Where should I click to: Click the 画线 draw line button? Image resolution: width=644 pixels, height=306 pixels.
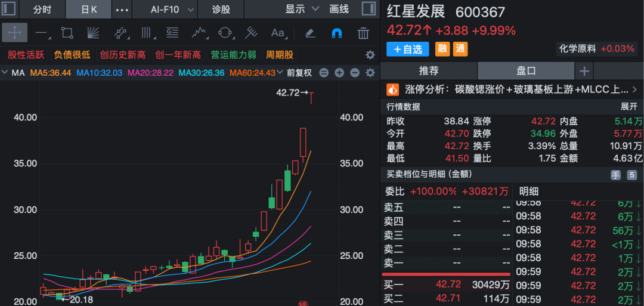339,8
